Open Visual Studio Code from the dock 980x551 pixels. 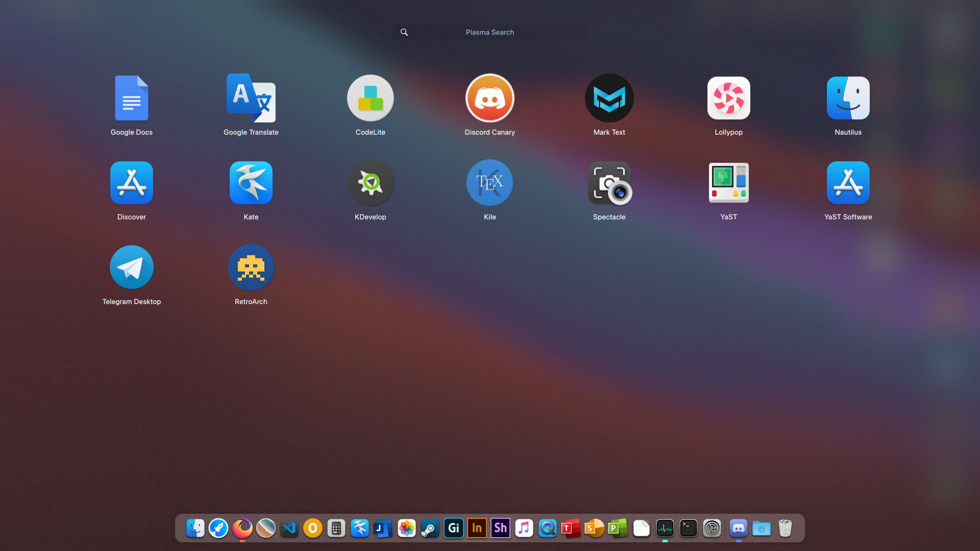tap(289, 528)
